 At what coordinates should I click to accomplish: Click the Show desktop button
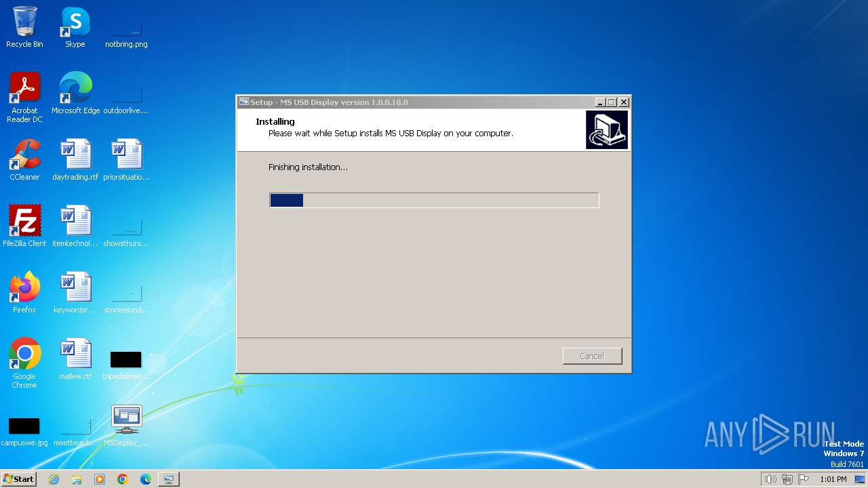(860, 479)
